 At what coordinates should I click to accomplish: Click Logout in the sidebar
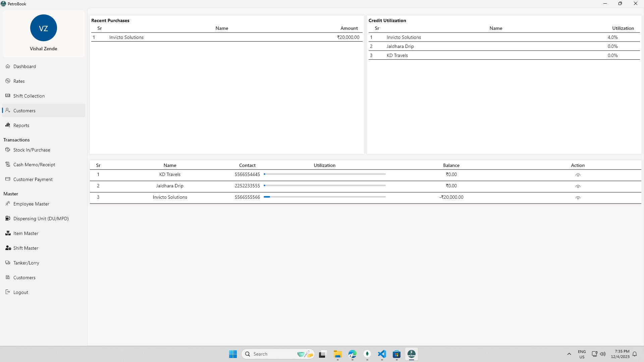(43, 292)
